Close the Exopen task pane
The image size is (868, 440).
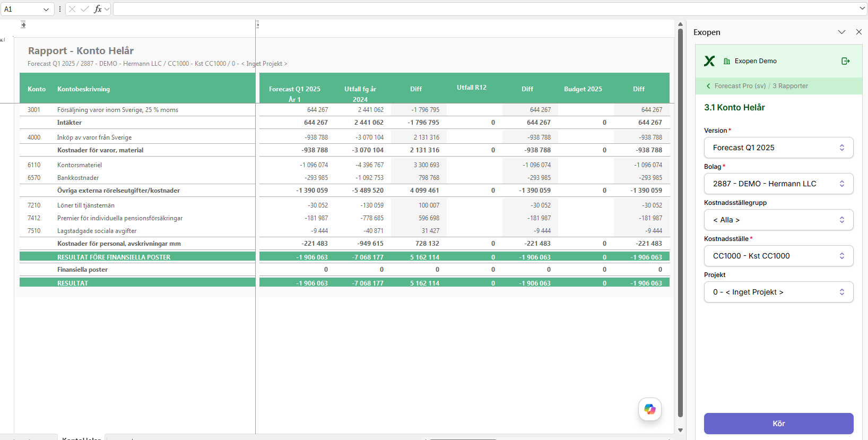859,32
